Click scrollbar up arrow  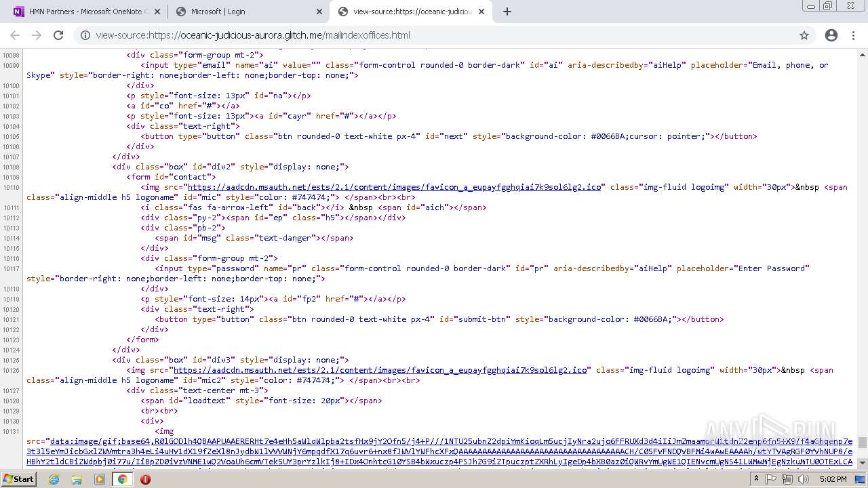click(x=862, y=54)
